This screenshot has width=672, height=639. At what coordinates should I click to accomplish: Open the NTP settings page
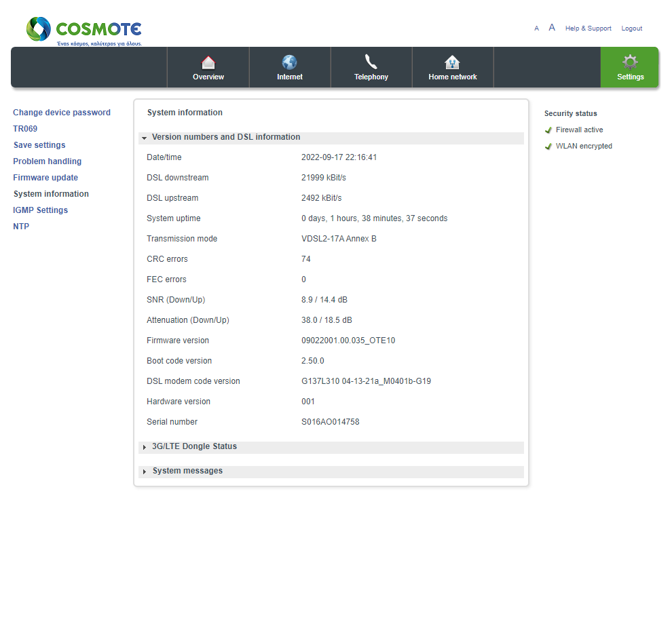point(21,227)
